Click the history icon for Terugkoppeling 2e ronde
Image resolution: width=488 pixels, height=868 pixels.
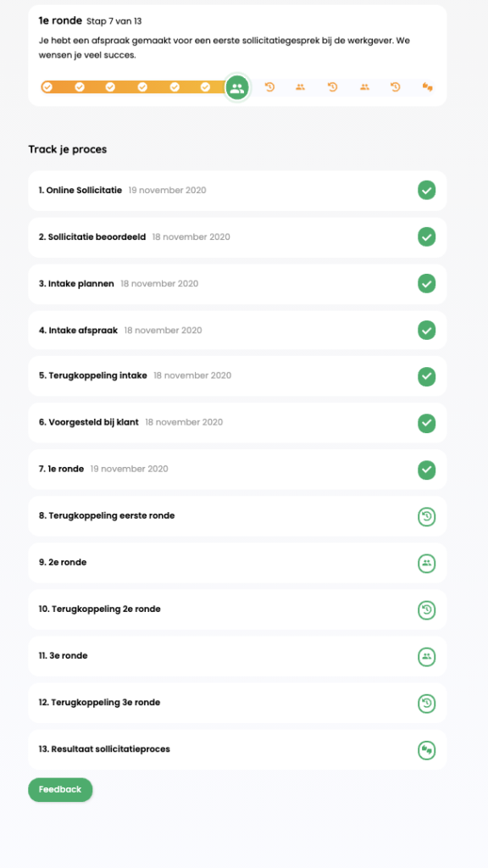[x=427, y=610]
